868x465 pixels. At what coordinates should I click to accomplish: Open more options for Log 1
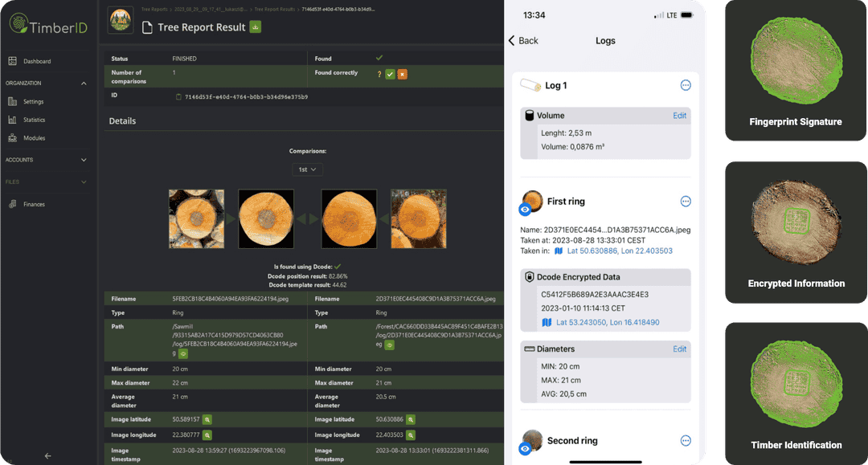click(x=686, y=85)
